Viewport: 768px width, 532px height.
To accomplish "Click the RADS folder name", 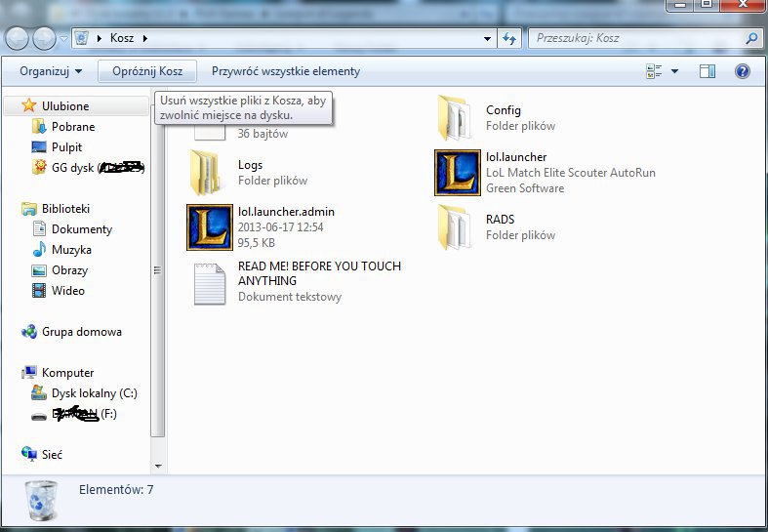I will click(x=500, y=220).
